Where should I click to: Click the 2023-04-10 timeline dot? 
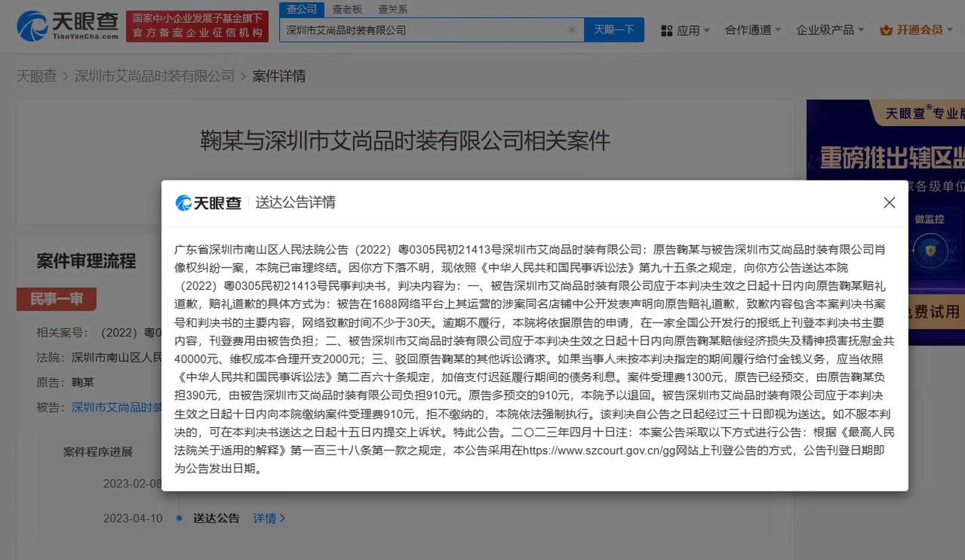[x=179, y=518]
